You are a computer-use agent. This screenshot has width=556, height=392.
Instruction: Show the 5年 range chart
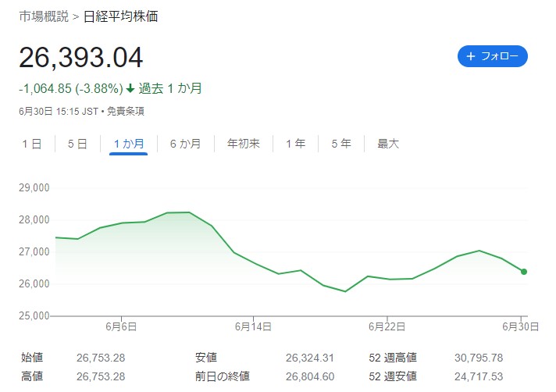pos(341,144)
